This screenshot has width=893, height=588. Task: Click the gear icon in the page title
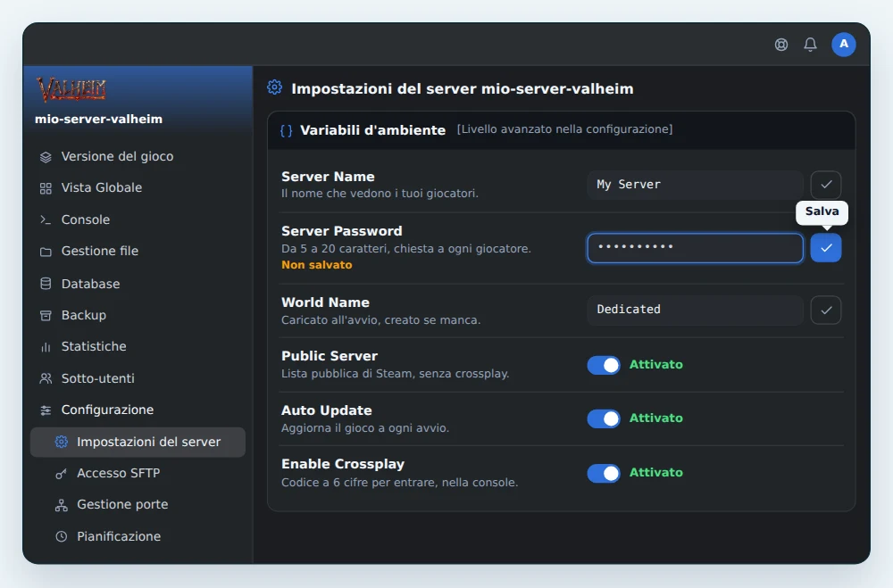[x=274, y=87]
